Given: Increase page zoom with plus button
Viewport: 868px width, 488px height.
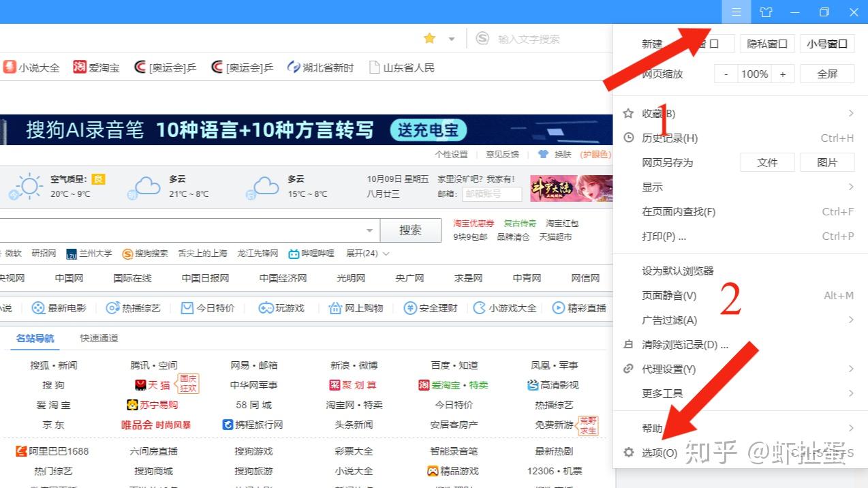Looking at the screenshot, I should click(783, 74).
